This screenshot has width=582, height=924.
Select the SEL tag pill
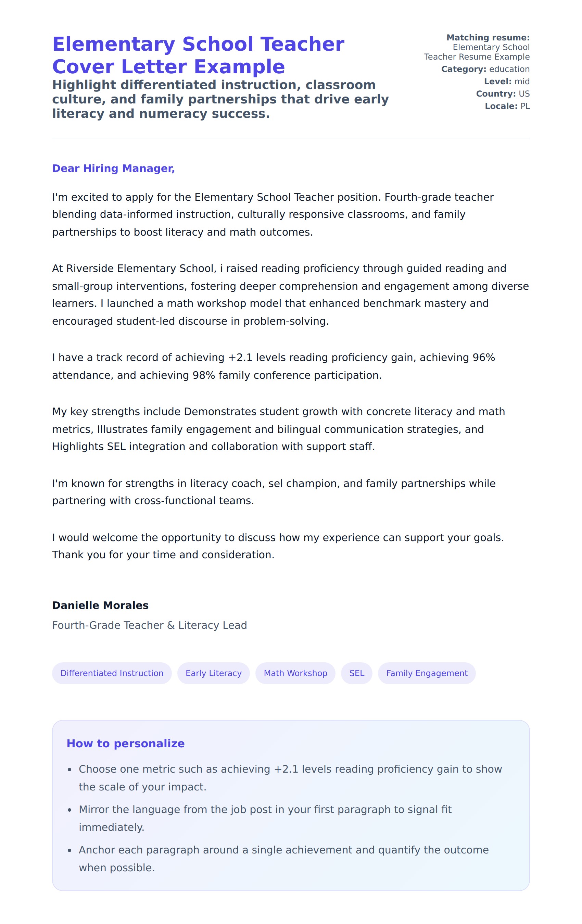356,673
